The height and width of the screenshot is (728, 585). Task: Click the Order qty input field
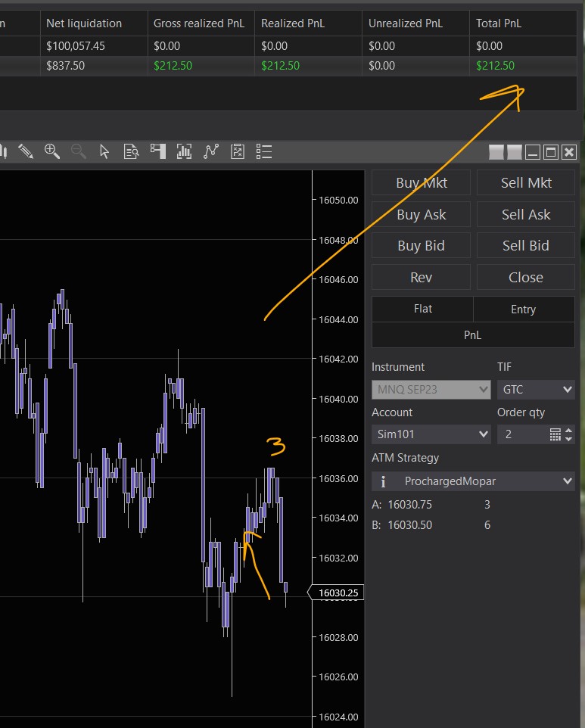pyautogui.click(x=522, y=434)
